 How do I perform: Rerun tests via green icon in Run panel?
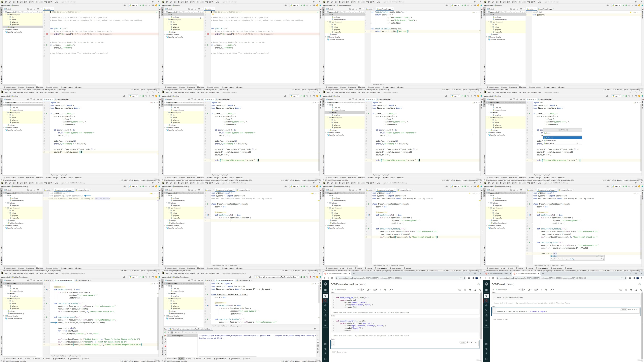click(165, 332)
